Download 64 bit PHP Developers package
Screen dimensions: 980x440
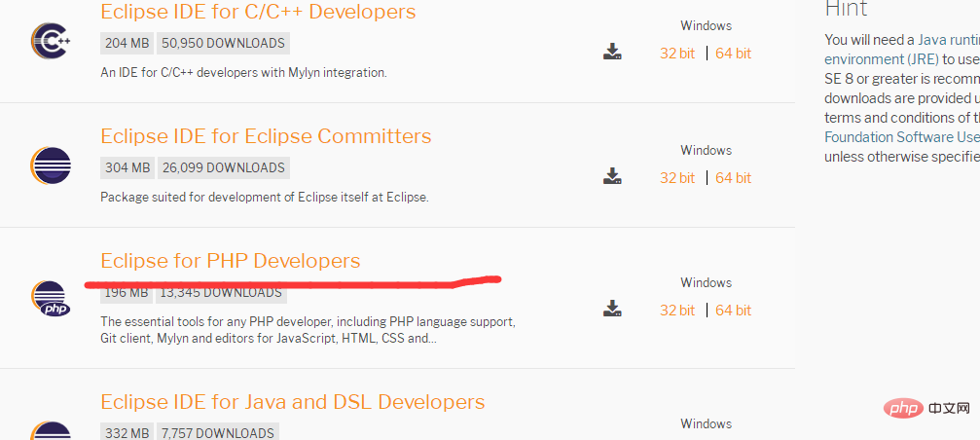tap(733, 310)
